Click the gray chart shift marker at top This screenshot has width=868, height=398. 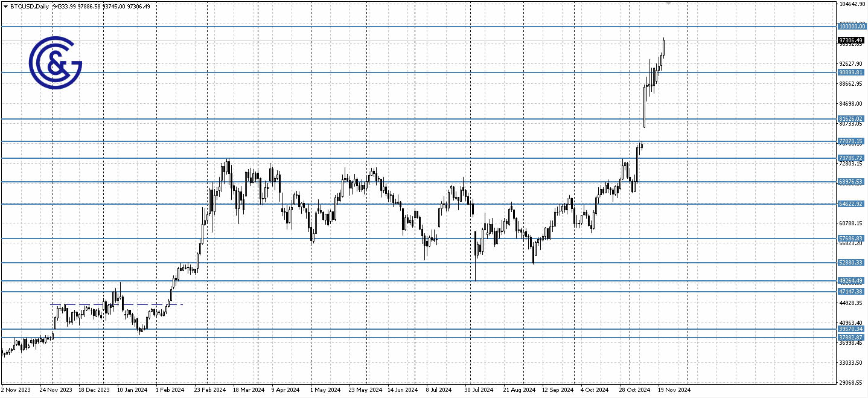pyautogui.click(x=668, y=3)
